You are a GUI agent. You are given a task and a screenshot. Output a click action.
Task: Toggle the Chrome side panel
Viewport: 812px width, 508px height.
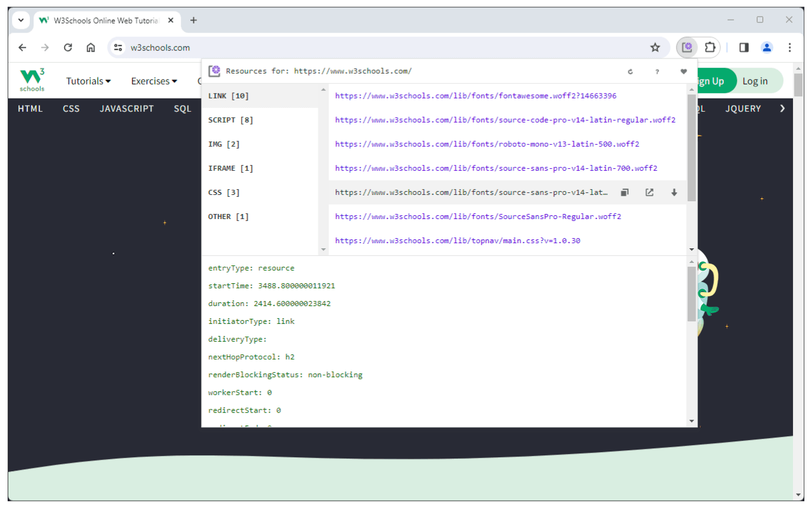(744, 48)
